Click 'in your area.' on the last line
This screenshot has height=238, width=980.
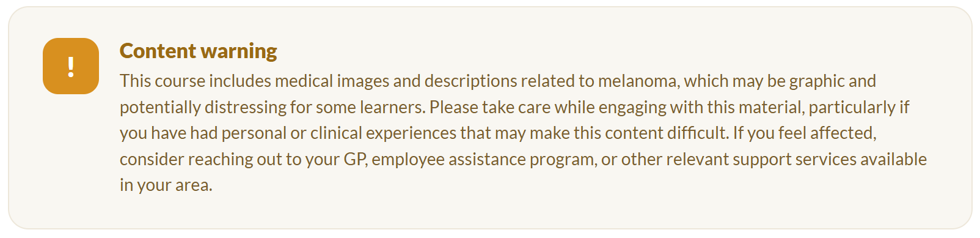pos(166,185)
